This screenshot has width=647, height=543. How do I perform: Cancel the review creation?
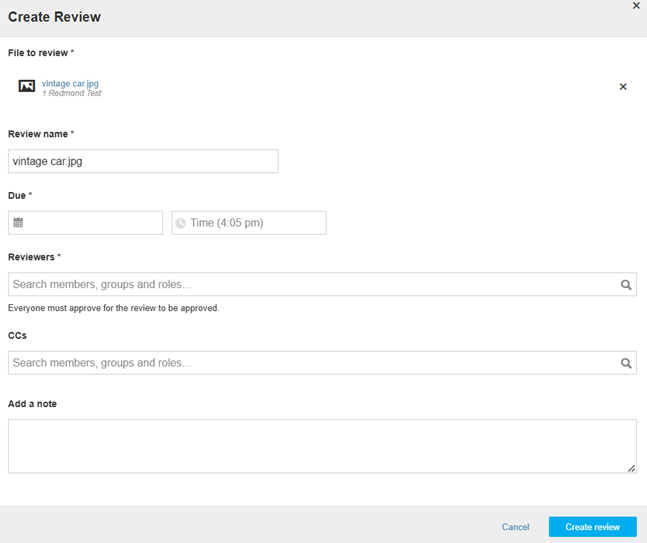coord(515,527)
